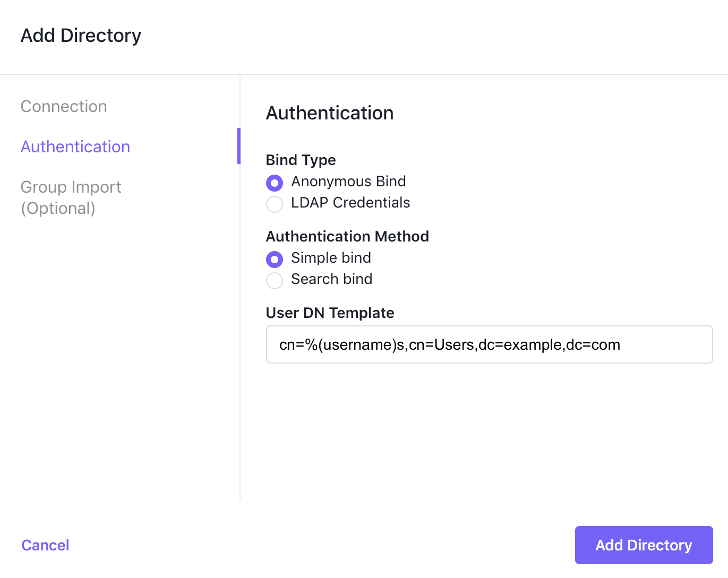Click the Bind Type label

coord(301,160)
